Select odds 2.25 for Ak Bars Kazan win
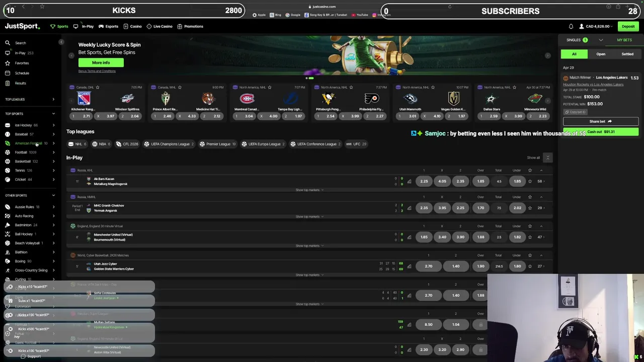 [424, 182]
